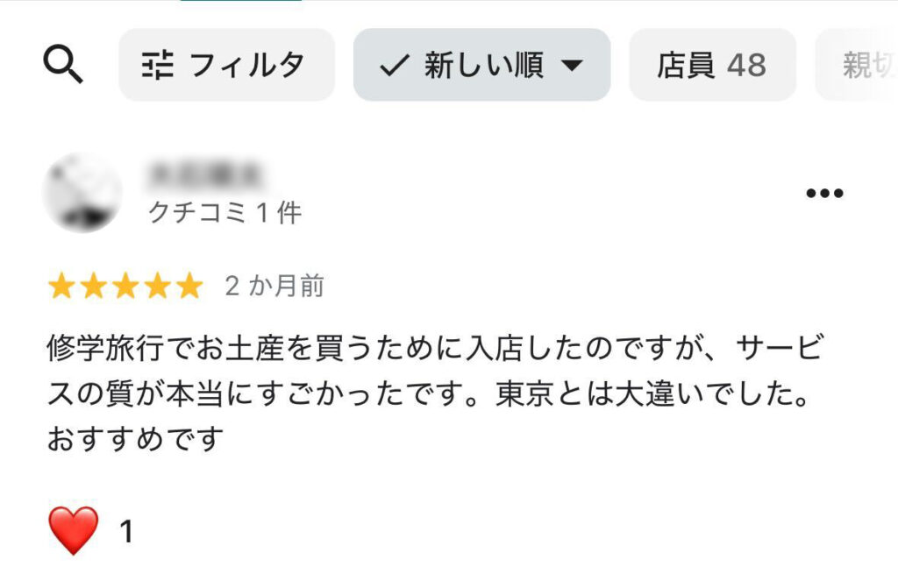Click the search magnifier icon
Viewport: 898px width, 588px height.
[63, 65]
